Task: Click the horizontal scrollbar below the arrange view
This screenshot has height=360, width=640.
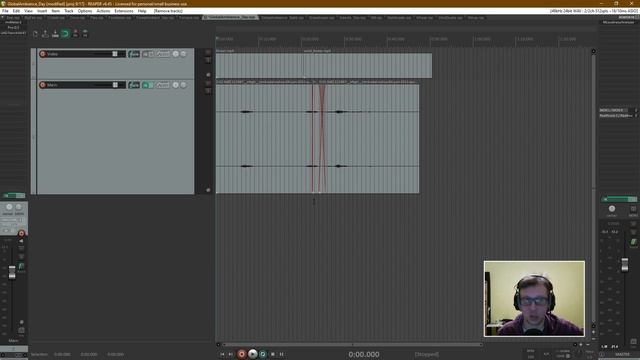Action: coord(352,344)
